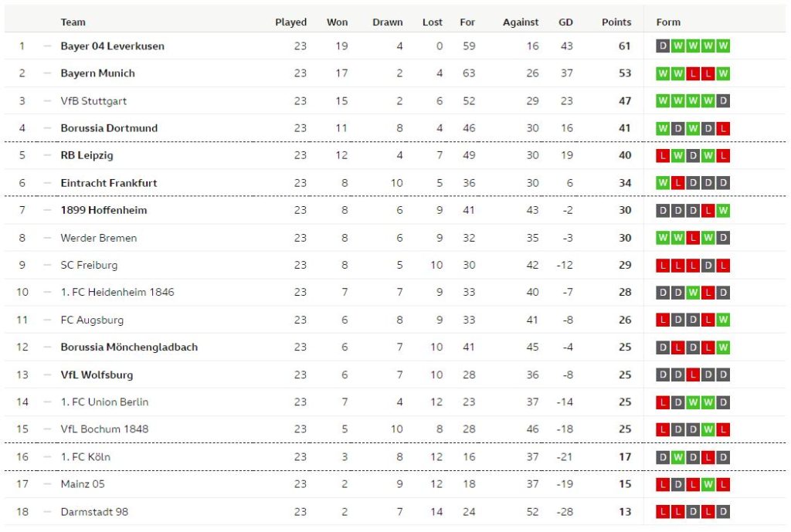Select the win badge in 1. FC Köln's form
This screenshot has height=532, width=791.
tap(677, 457)
